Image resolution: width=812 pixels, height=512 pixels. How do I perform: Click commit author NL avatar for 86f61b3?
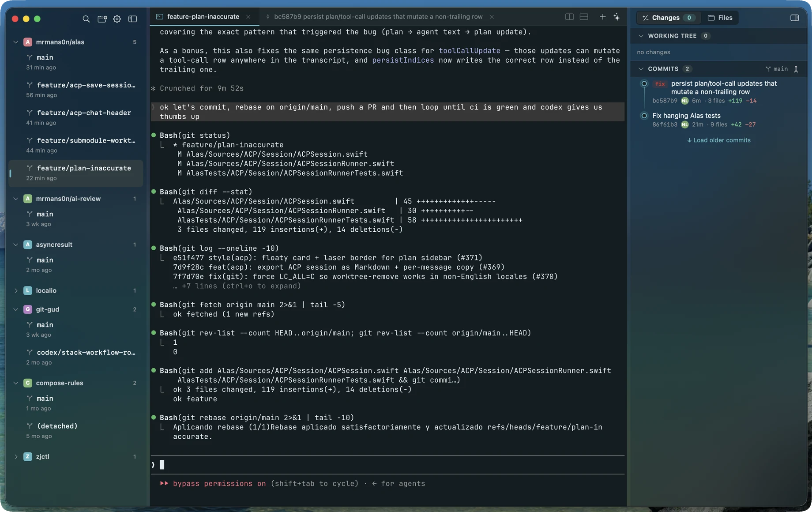click(684, 124)
